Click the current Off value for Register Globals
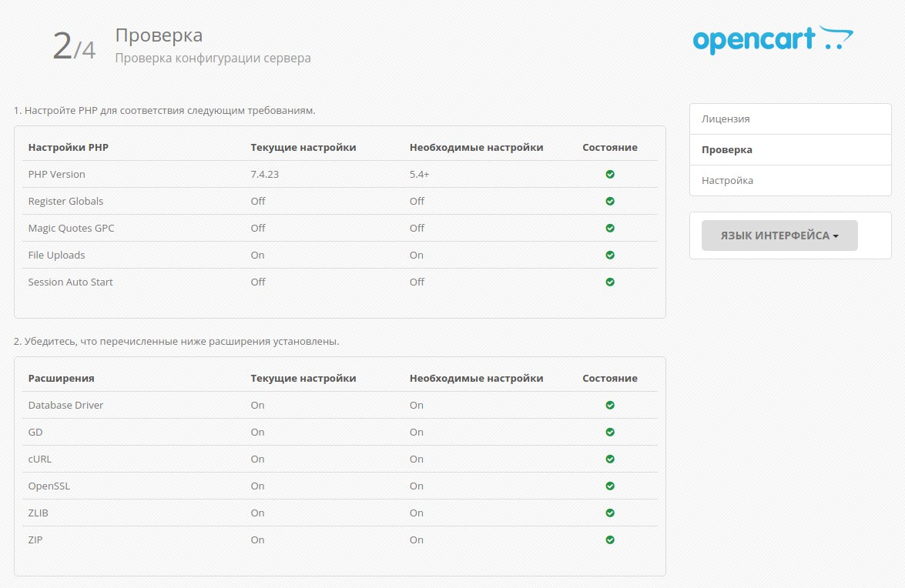 tap(258, 201)
